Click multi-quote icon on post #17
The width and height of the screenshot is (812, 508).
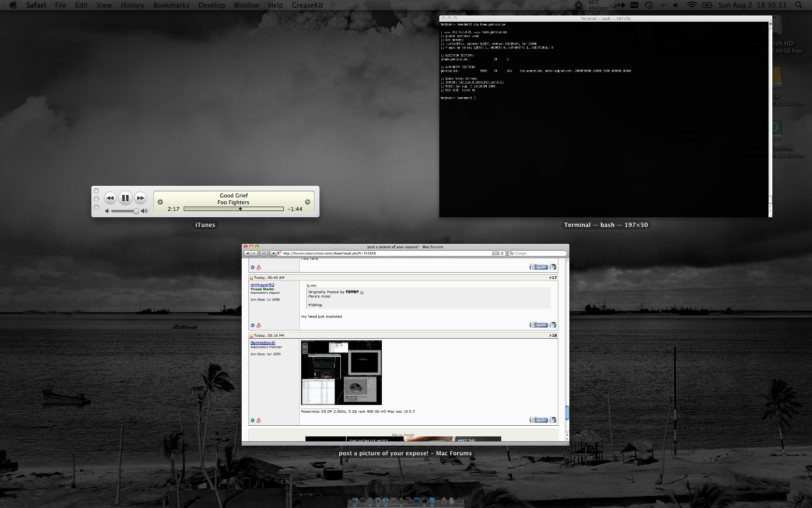(x=553, y=325)
